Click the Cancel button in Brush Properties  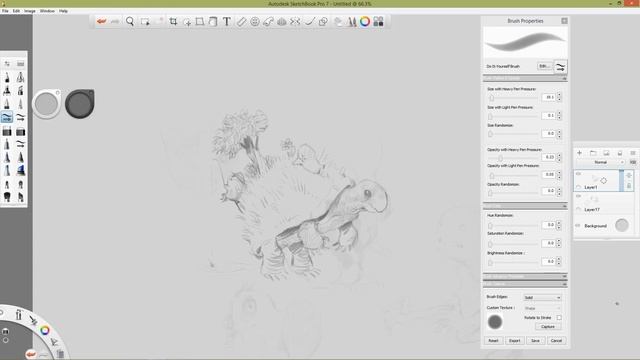pyautogui.click(x=556, y=340)
